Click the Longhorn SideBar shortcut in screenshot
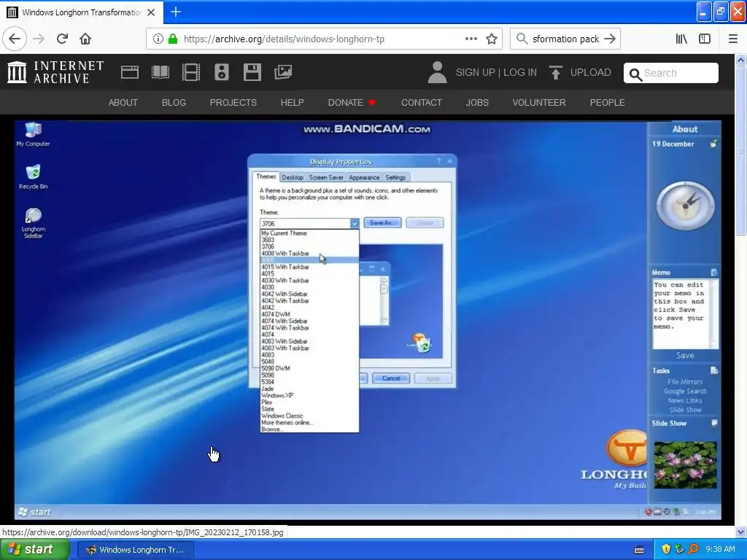This screenshot has width=747, height=560. coord(33,223)
